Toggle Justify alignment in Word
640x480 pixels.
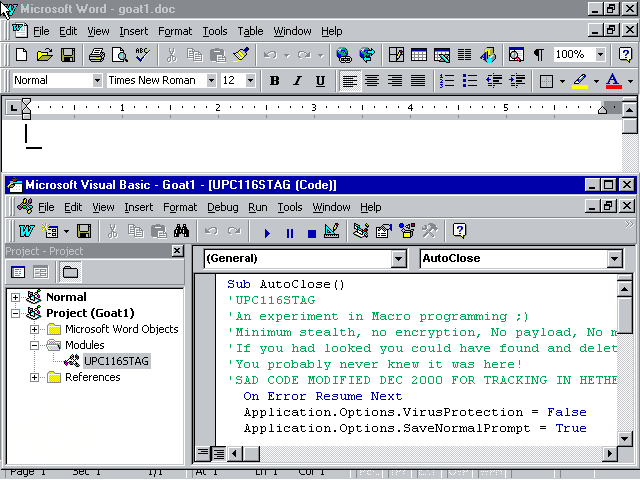point(418,81)
